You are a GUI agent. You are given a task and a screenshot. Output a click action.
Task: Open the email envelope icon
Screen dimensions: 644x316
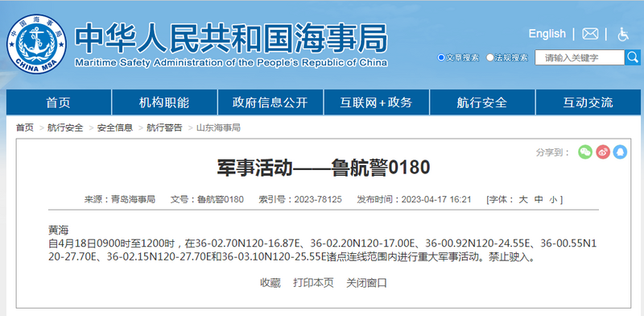pos(590,34)
